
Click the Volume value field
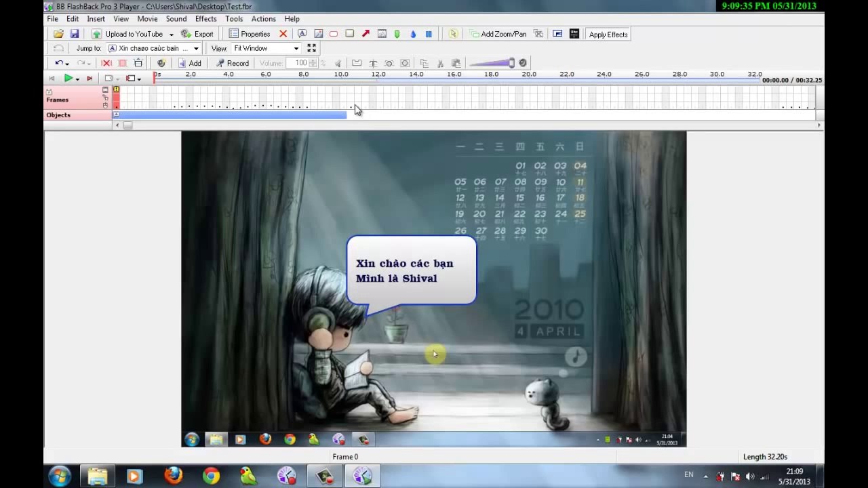(298, 63)
